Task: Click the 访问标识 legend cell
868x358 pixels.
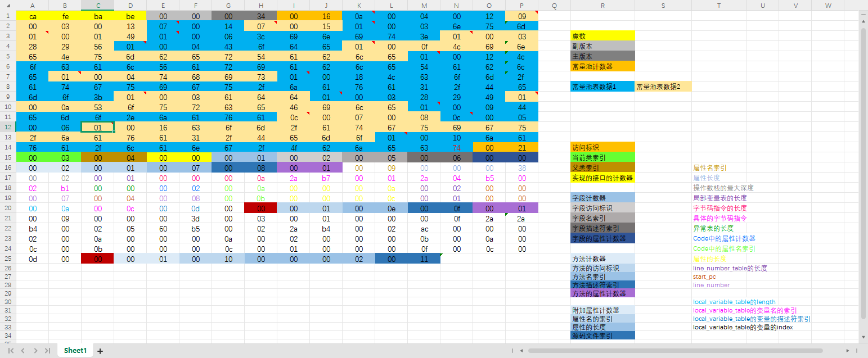Action: pos(602,148)
